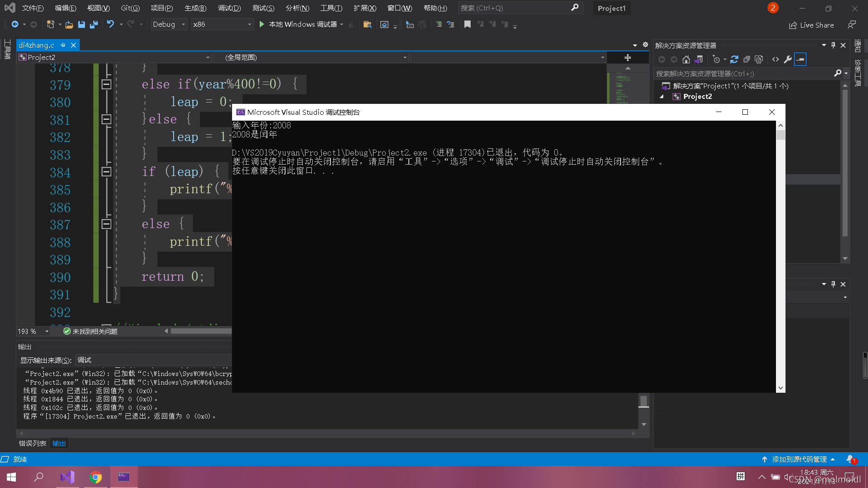Open Windows Start menu
Image resolution: width=868 pixels, height=488 pixels.
(11, 477)
